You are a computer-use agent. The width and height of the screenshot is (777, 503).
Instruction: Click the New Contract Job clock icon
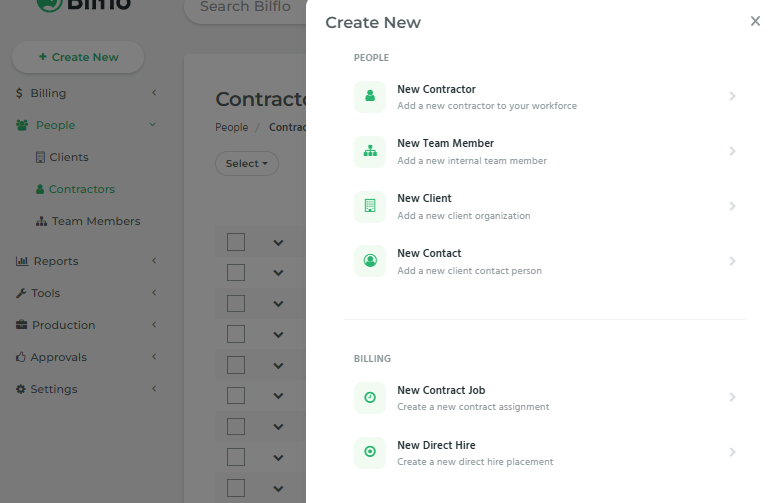pyautogui.click(x=370, y=397)
